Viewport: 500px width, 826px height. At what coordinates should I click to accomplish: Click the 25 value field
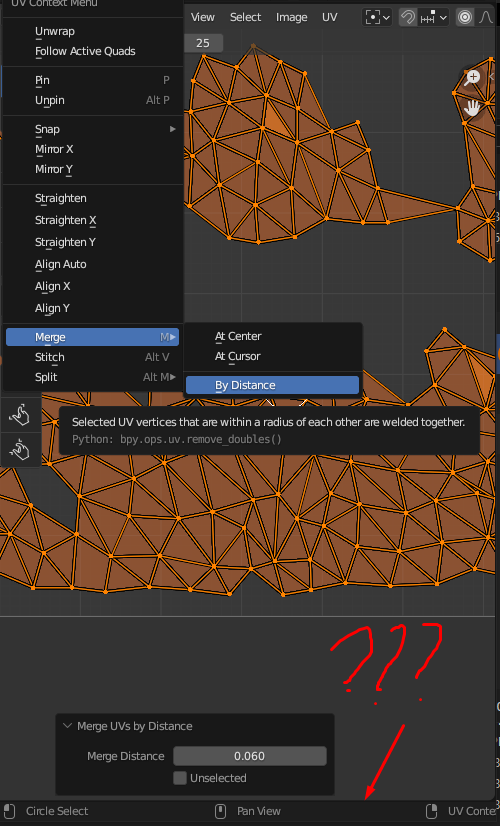(203, 43)
